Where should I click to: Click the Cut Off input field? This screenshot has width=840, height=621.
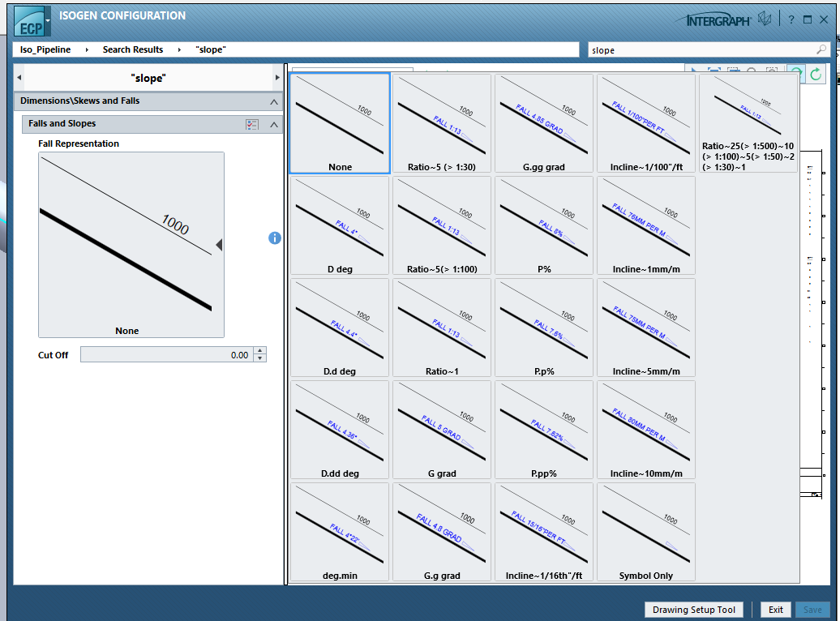click(x=167, y=355)
